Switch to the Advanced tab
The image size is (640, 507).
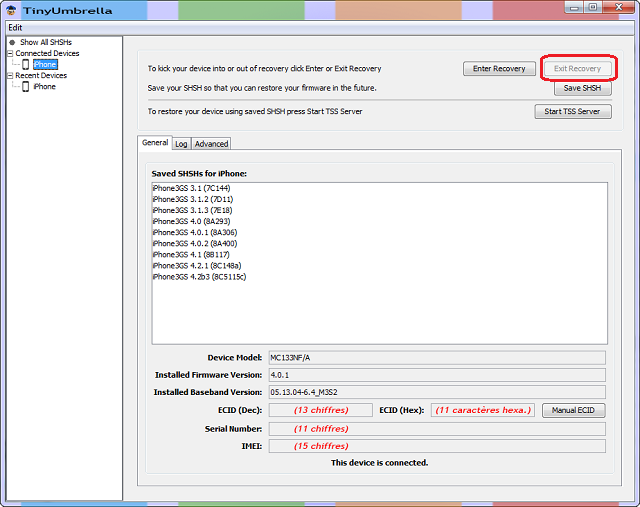tap(211, 144)
